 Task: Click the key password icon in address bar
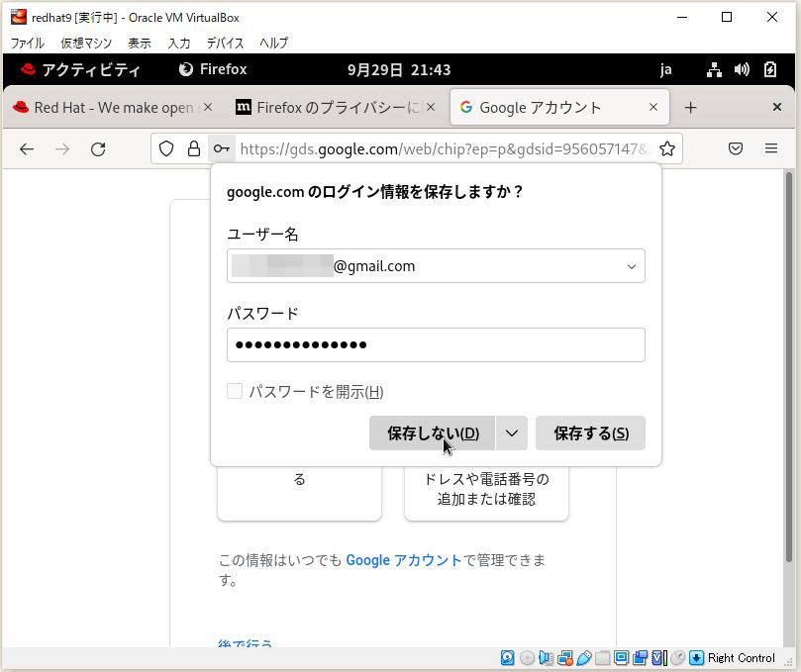coord(221,148)
